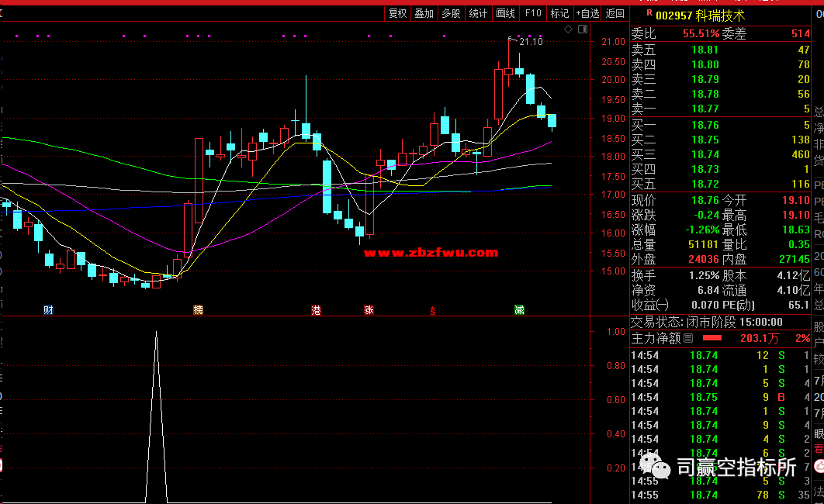Viewport: 824px width, 504px height.
Task: Click the 收益 0.070 value
Action: coord(706,305)
